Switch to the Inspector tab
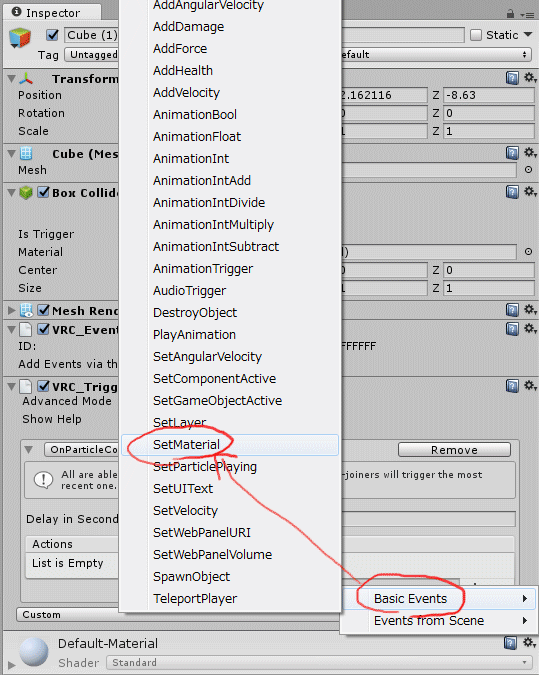The image size is (539, 675). (52, 13)
